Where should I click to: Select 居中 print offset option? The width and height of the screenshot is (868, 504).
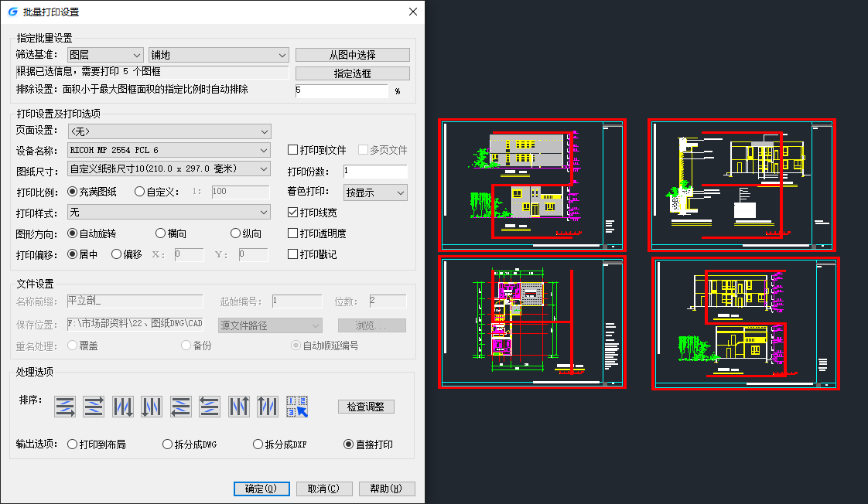tap(83, 254)
